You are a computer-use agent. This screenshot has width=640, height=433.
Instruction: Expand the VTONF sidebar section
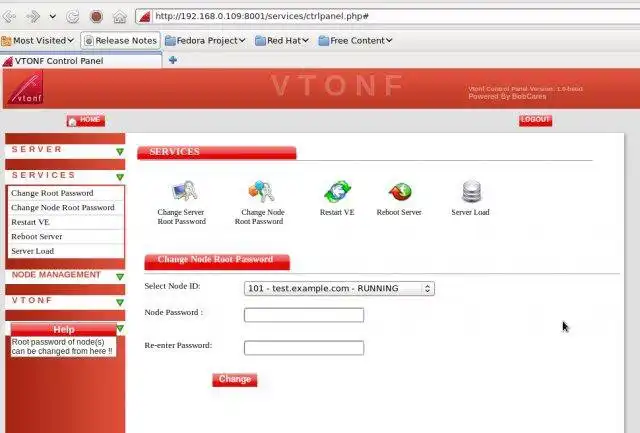pos(120,302)
